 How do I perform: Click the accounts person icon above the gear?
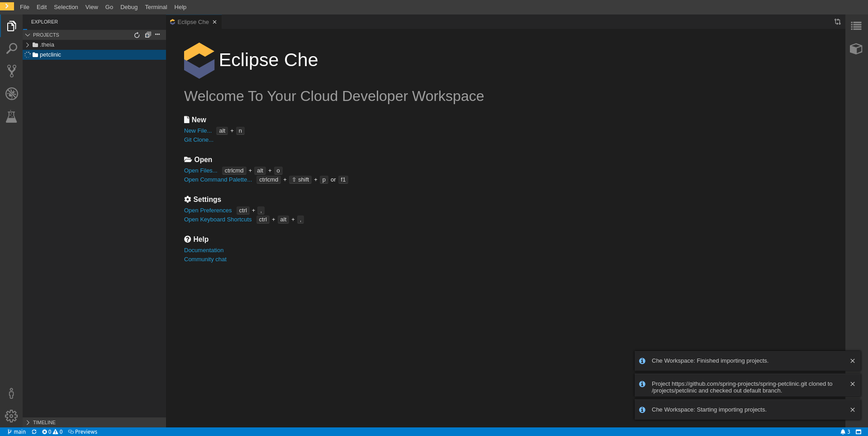[x=12, y=393]
